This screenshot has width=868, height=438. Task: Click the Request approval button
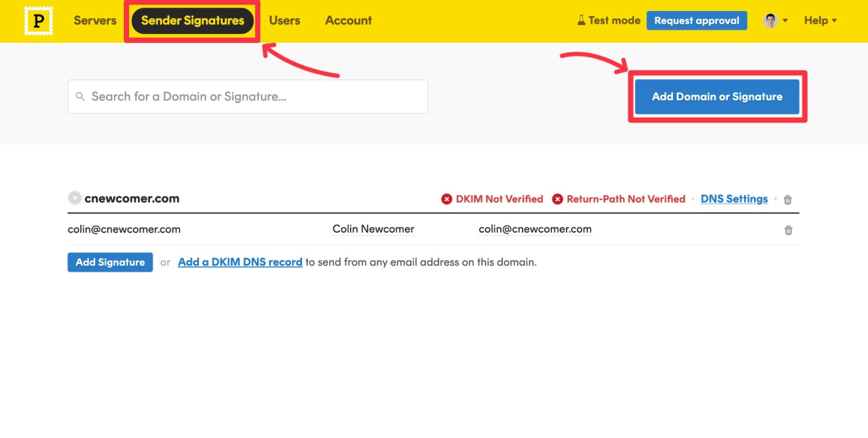point(697,20)
